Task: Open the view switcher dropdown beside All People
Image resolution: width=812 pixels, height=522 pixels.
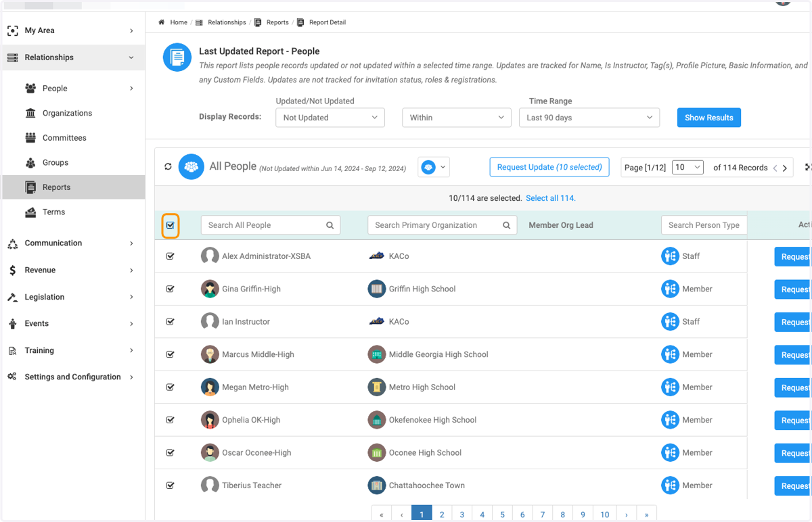Action: tap(434, 167)
